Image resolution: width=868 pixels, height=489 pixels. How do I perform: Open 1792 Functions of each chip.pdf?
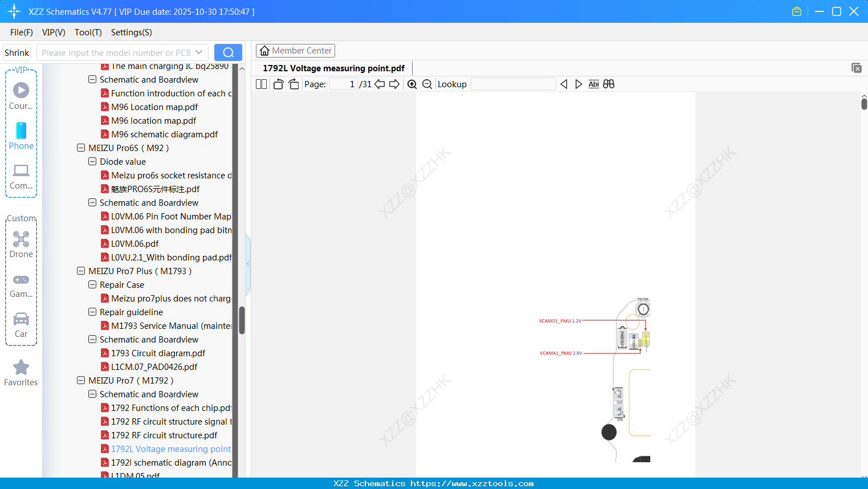tap(171, 408)
